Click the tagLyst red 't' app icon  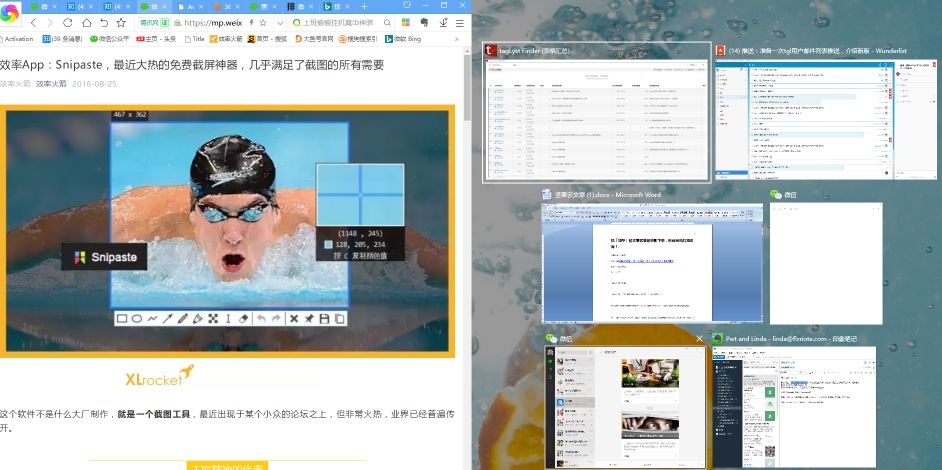pyautogui.click(x=490, y=51)
